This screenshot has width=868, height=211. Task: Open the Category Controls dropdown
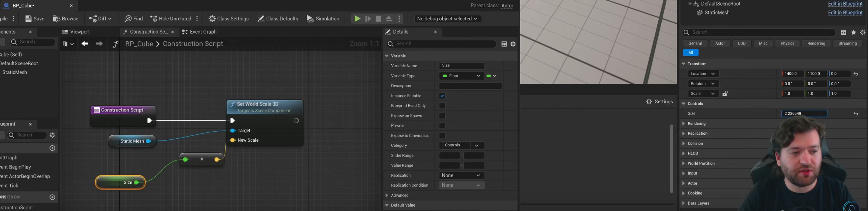click(477, 146)
